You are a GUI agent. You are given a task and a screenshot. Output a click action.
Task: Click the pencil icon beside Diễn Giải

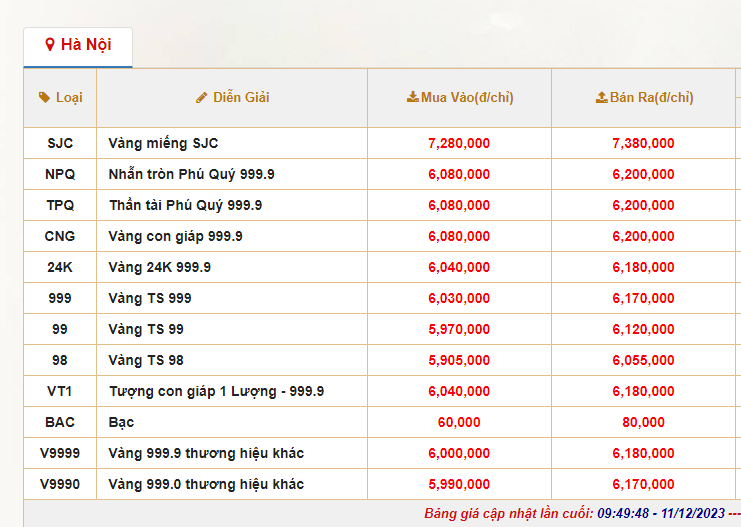pyautogui.click(x=202, y=97)
